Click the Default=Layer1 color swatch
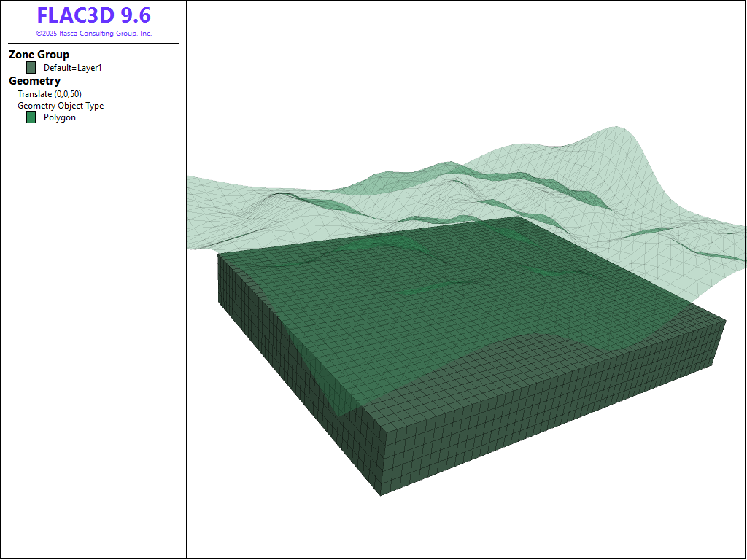Screen dimensions: 747x560 tap(31, 68)
